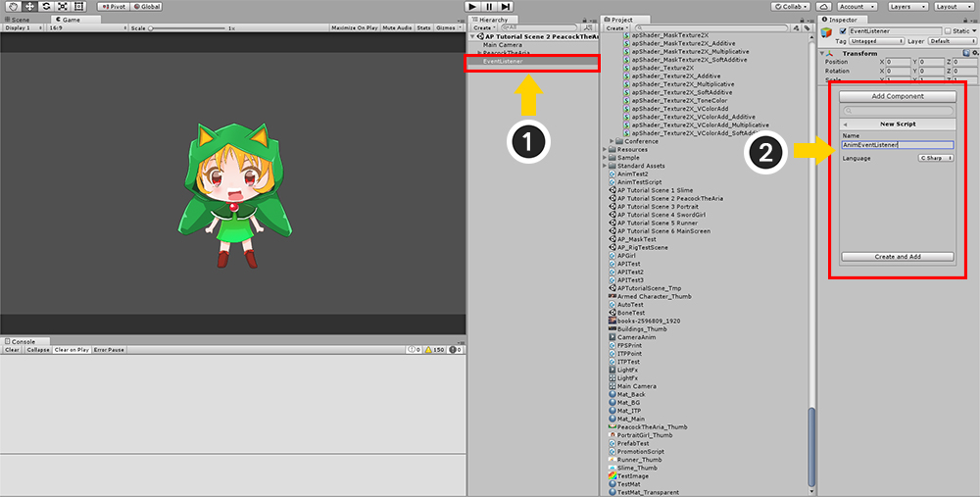The height and width of the screenshot is (497, 980).
Task: Select the Rotate tool
Action: pyautogui.click(x=46, y=6)
